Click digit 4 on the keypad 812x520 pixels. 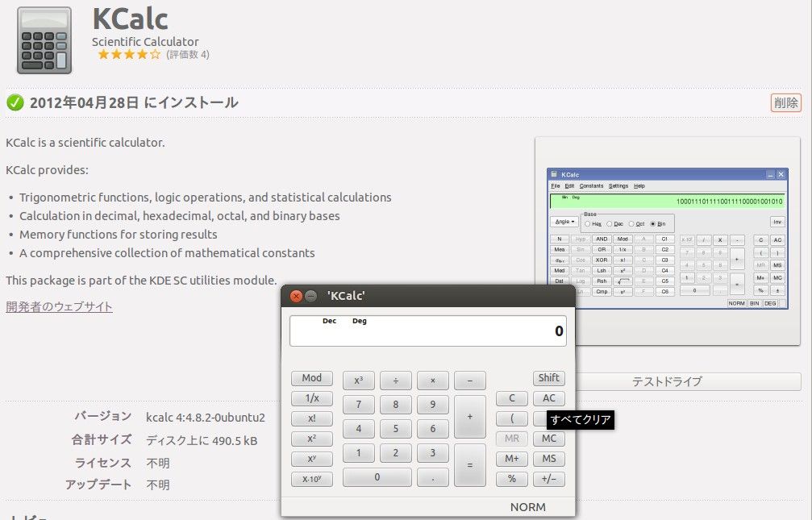tap(358, 429)
